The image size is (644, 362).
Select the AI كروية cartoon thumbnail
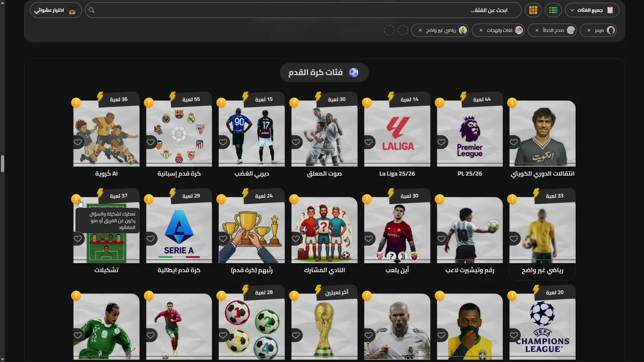106,134
